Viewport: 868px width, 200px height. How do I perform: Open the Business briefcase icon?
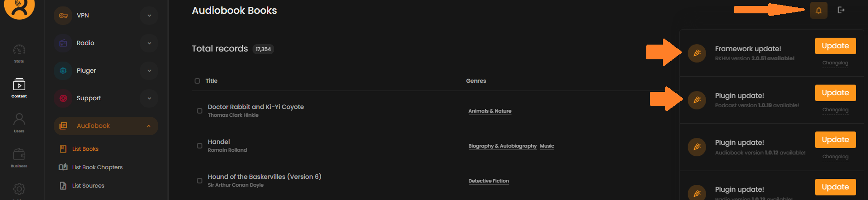(x=19, y=158)
